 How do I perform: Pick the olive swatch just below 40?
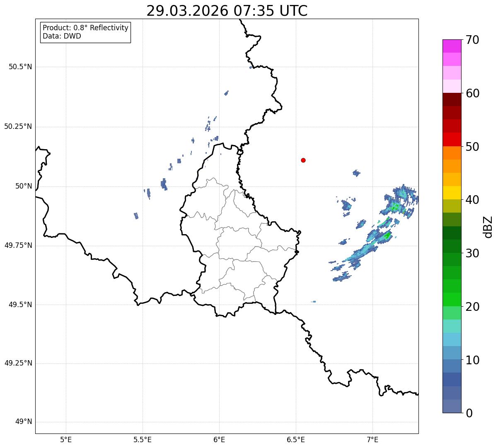[452, 206]
